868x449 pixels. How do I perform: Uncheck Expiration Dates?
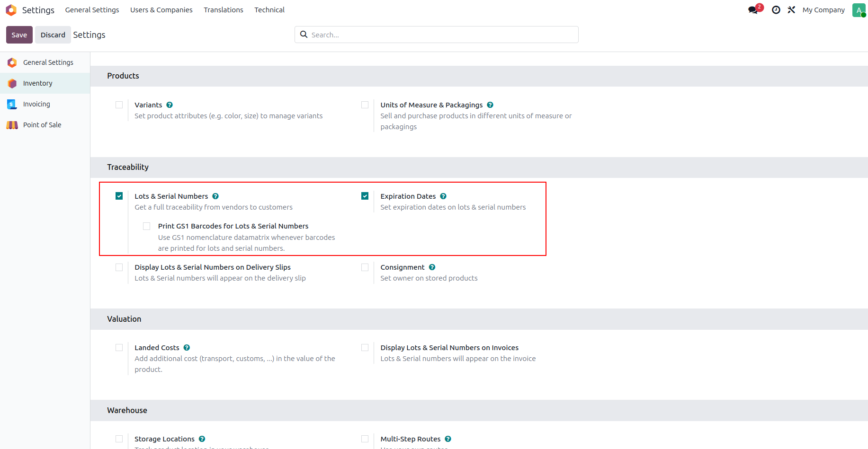coord(365,196)
